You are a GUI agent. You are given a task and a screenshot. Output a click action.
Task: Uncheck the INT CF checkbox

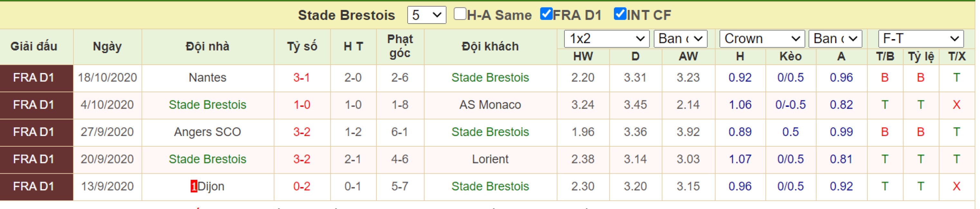(620, 14)
